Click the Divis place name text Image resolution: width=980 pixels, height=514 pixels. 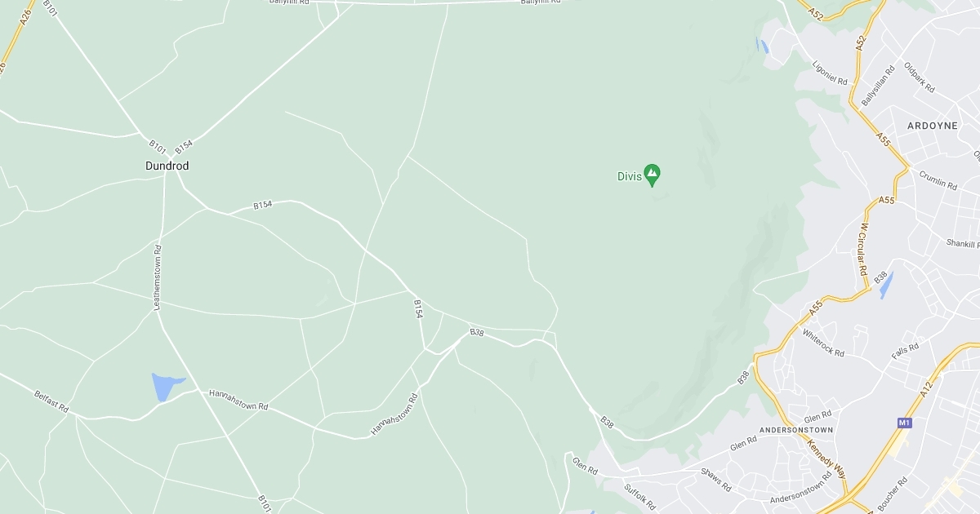pos(628,175)
